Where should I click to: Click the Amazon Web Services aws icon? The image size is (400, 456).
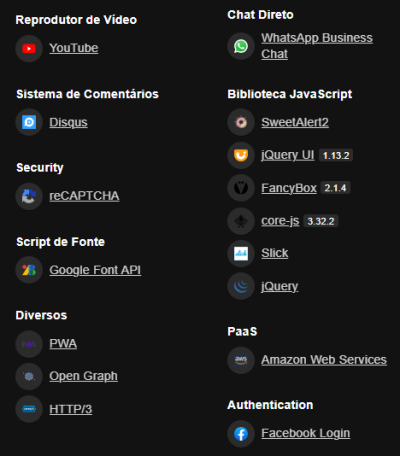pyautogui.click(x=241, y=360)
